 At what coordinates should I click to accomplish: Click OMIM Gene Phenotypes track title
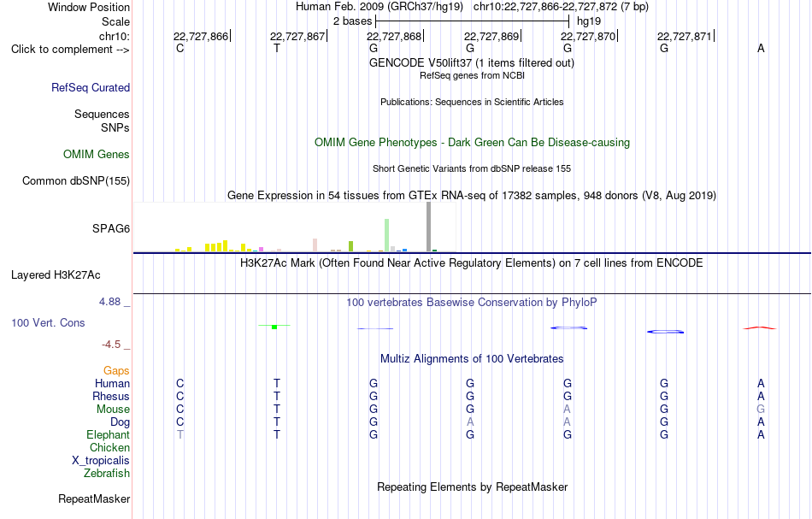[473, 143]
